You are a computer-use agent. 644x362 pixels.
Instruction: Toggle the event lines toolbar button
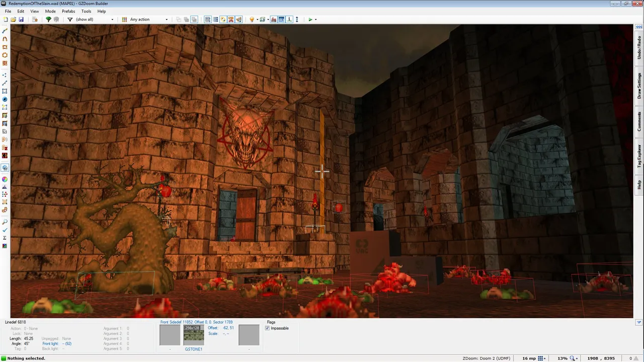click(289, 19)
